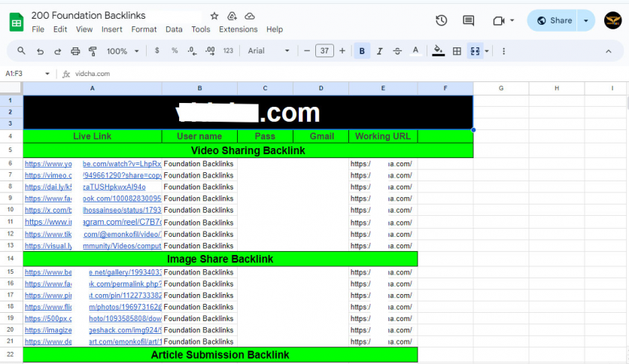Open the Extensions menu

(239, 29)
